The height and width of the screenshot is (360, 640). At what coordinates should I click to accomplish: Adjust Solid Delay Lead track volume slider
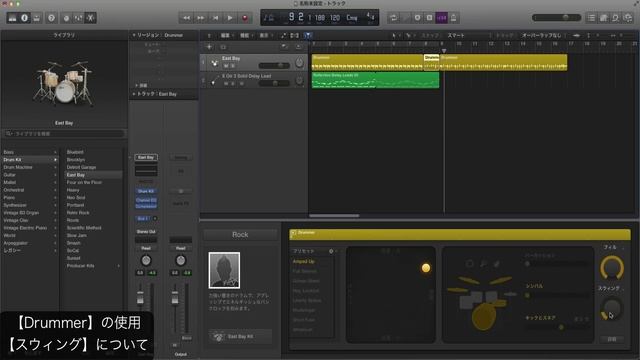tap(274, 83)
